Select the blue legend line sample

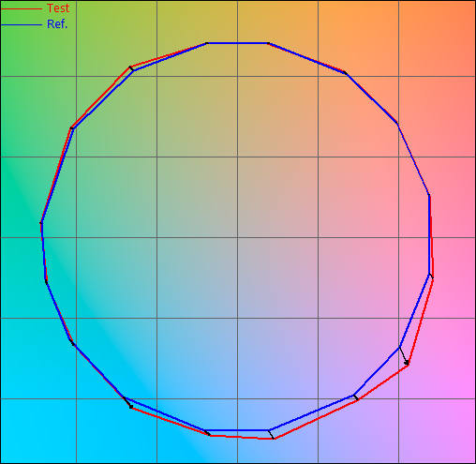(22, 24)
